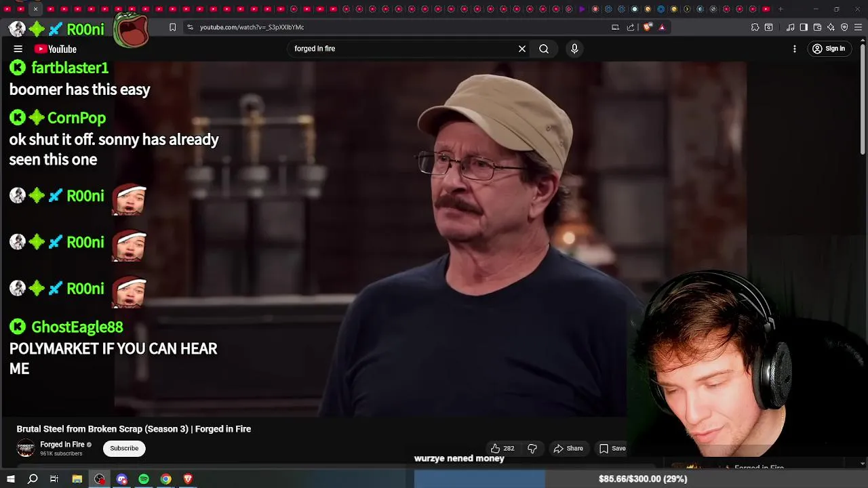Viewport: 868px width, 488px height.
Task: Open the Brave Wallet icon
Action: pyautogui.click(x=817, y=27)
